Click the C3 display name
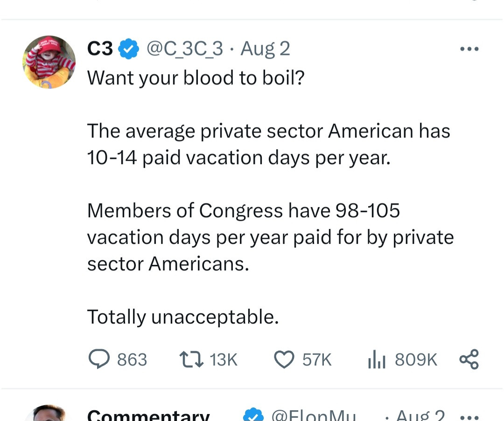This screenshot has height=421, width=504. (100, 49)
